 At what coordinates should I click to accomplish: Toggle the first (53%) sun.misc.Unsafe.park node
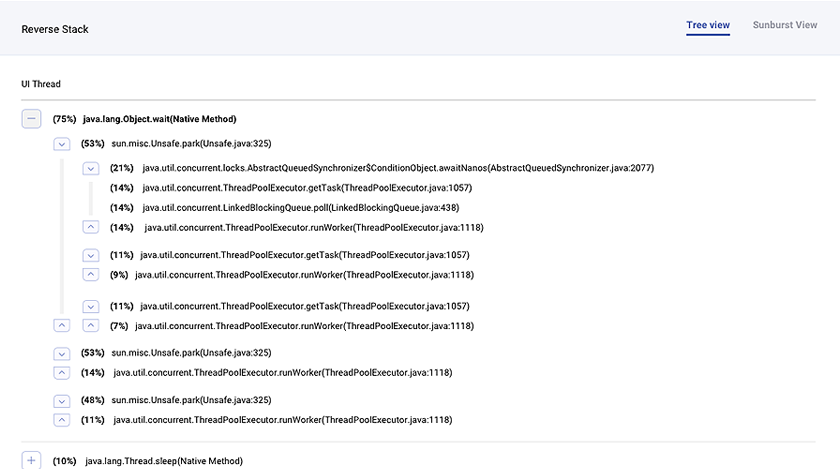(x=62, y=144)
